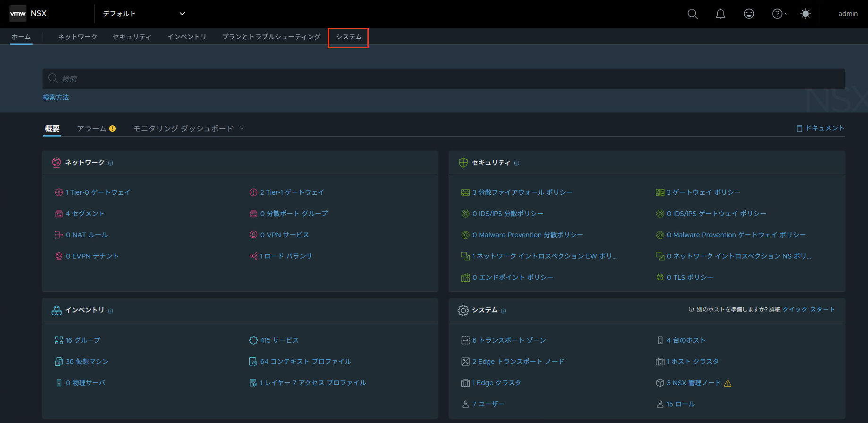Click the vmw NSX logo
Image resolution: width=868 pixels, height=423 pixels.
[28, 14]
